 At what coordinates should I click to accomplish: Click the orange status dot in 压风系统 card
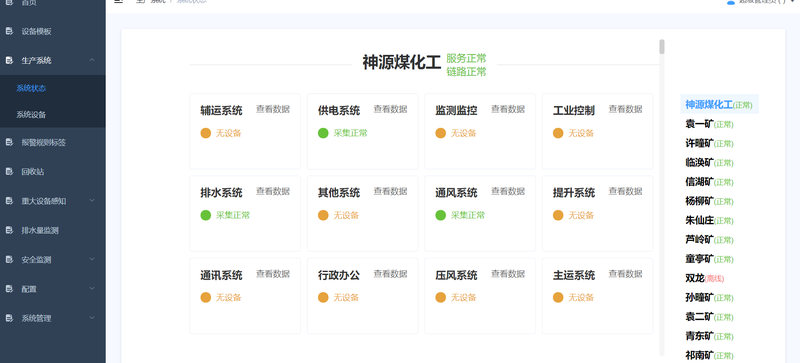point(440,297)
